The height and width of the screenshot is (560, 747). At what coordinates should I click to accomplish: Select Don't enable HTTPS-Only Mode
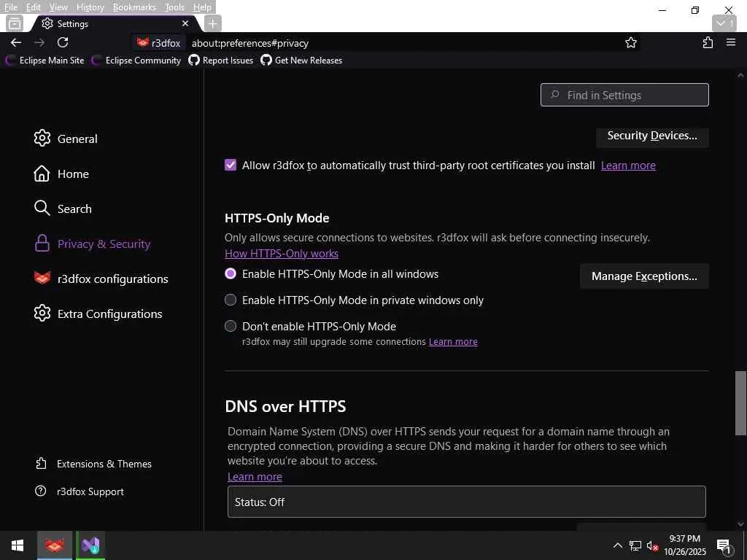tap(231, 326)
